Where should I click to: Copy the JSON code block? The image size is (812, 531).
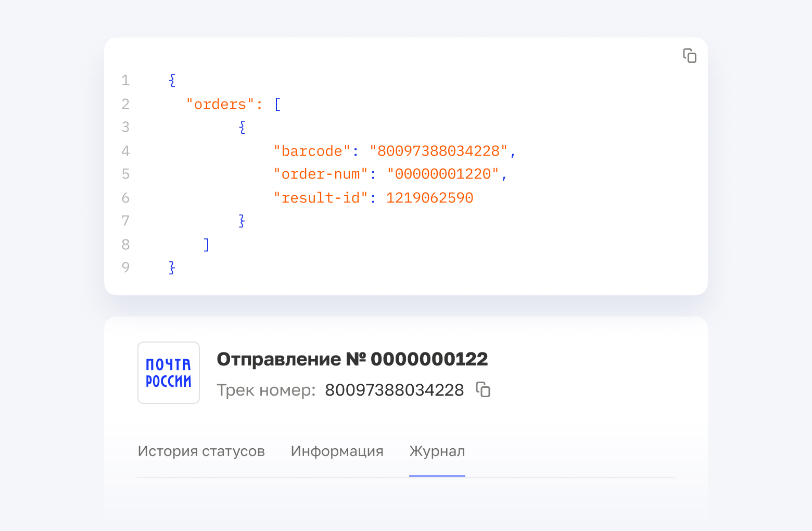click(x=690, y=56)
